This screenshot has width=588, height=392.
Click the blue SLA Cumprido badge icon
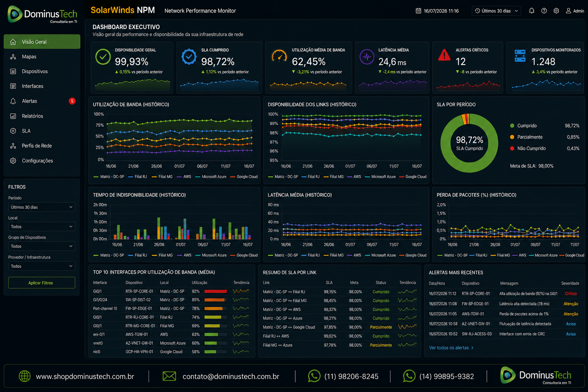pyautogui.click(x=189, y=57)
